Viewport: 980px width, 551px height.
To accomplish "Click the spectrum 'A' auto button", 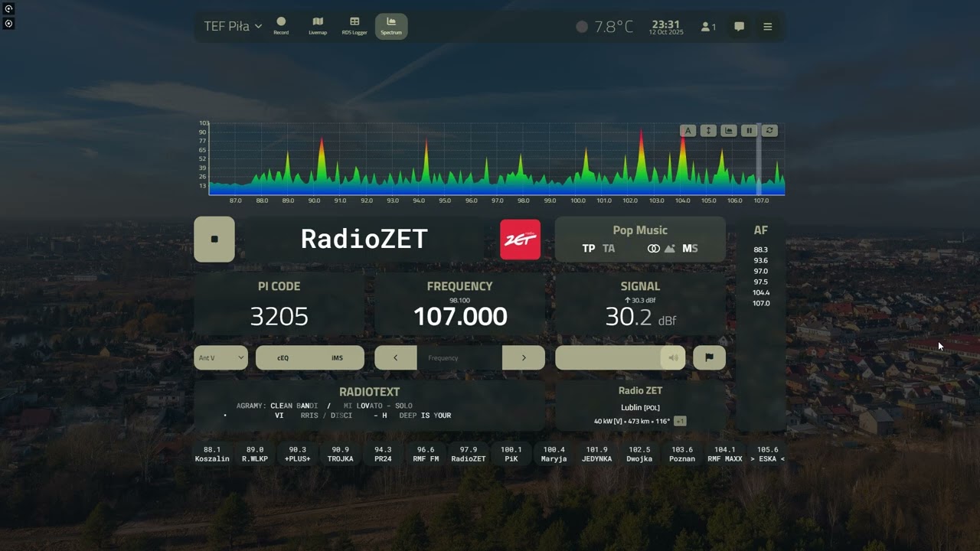I will [x=688, y=131].
